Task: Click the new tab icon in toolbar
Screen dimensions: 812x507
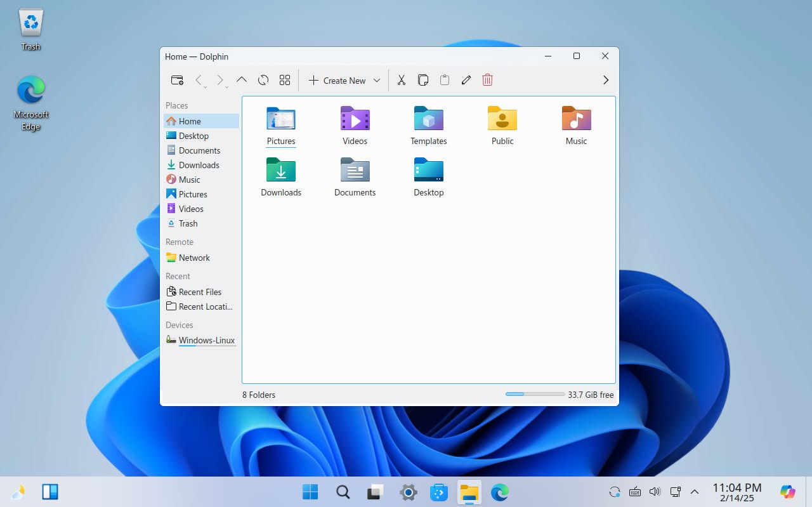Action: tap(177, 81)
